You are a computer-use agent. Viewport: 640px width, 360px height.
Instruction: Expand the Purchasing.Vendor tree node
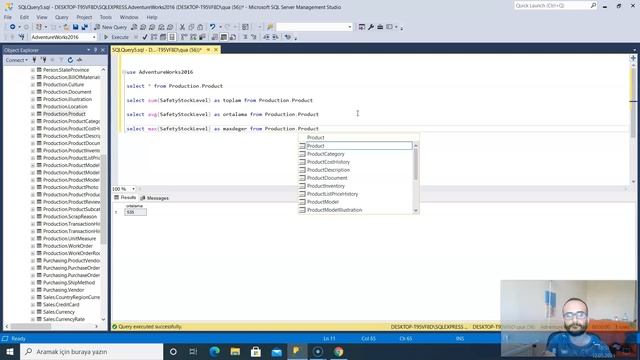click(x=33, y=290)
